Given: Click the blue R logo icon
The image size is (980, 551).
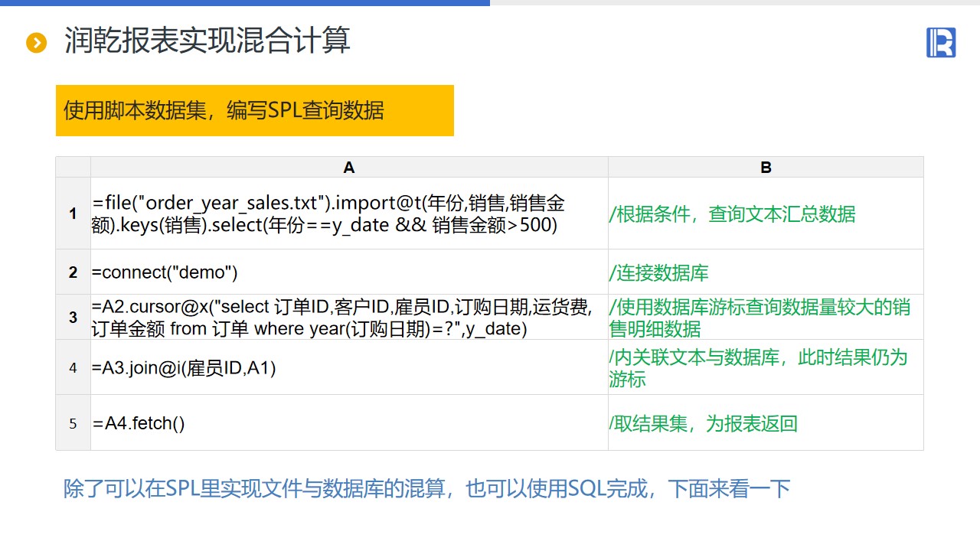Looking at the screenshot, I should (941, 42).
